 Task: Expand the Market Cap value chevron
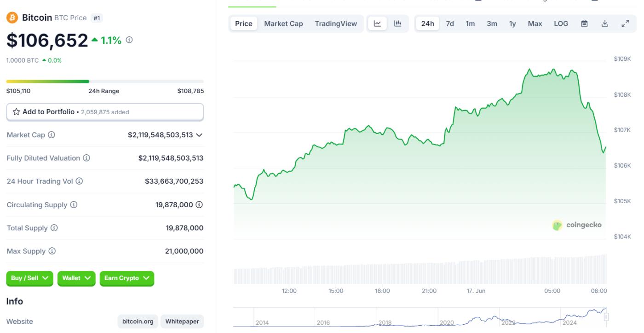tap(199, 135)
